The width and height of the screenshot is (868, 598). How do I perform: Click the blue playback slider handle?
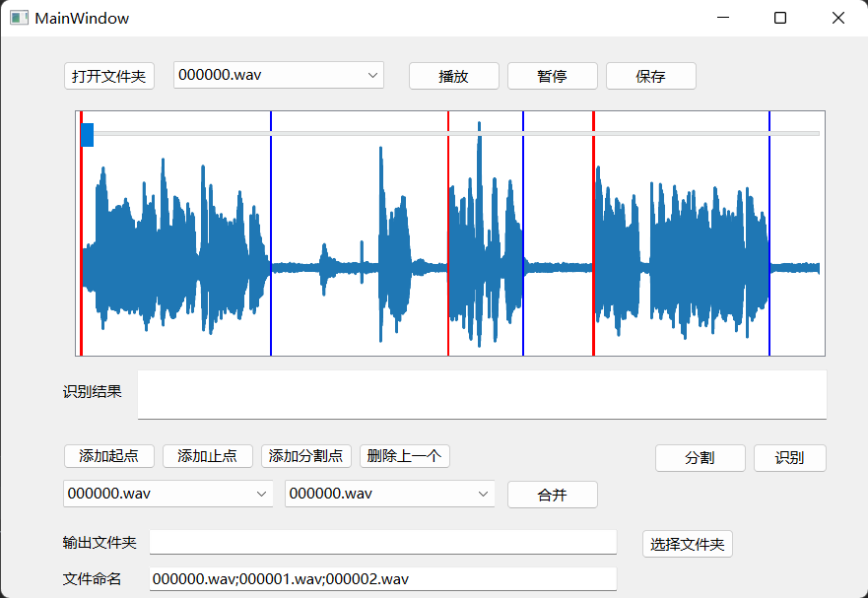[x=87, y=135]
